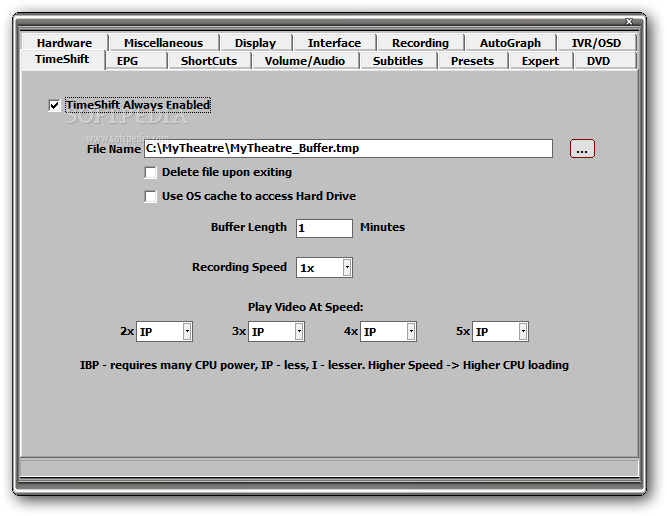Select the Recording tab
The width and height of the screenshot is (667, 516).
pos(420,43)
